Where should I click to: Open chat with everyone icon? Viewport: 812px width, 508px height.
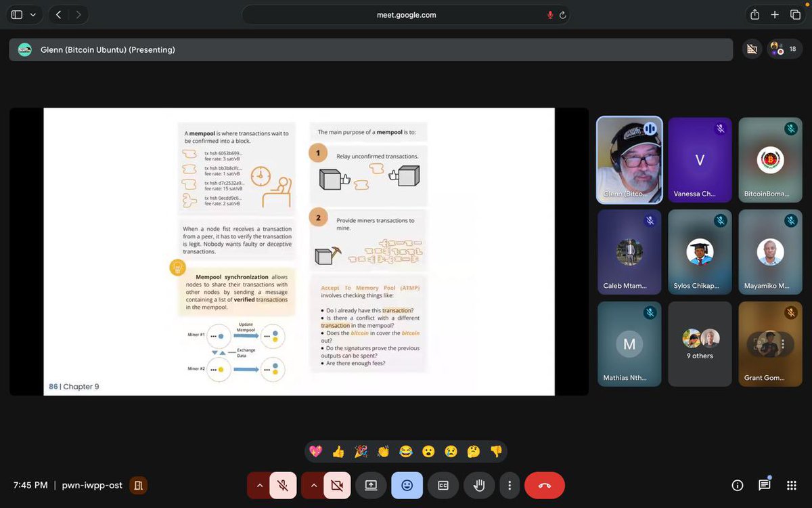click(765, 485)
